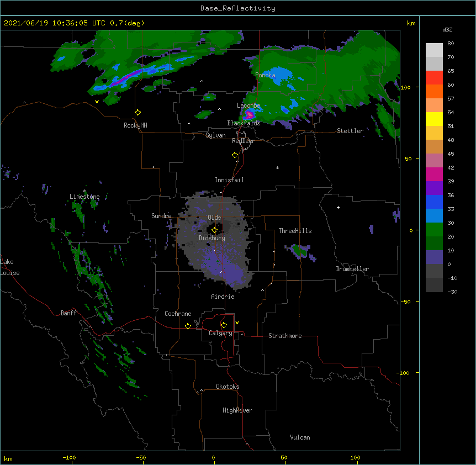Click the lightest gray legend swatch below 80
The width and height of the screenshot is (476, 465).
(434, 50)
